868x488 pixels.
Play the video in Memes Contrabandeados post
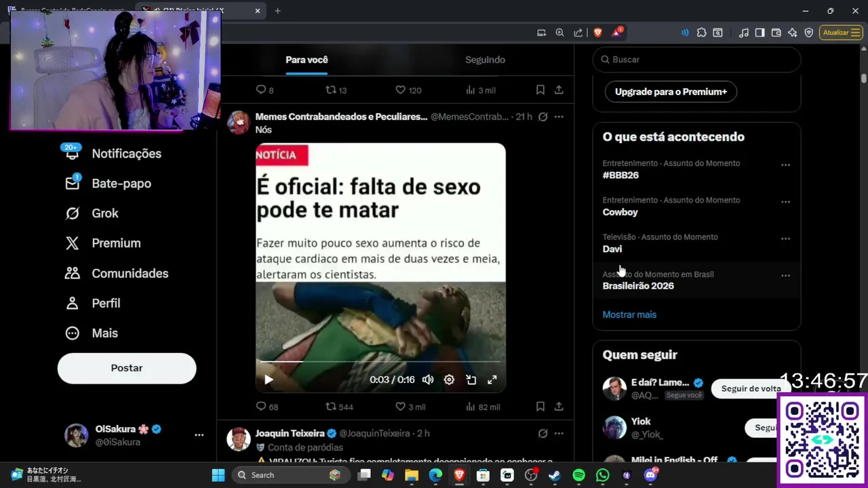269,380
